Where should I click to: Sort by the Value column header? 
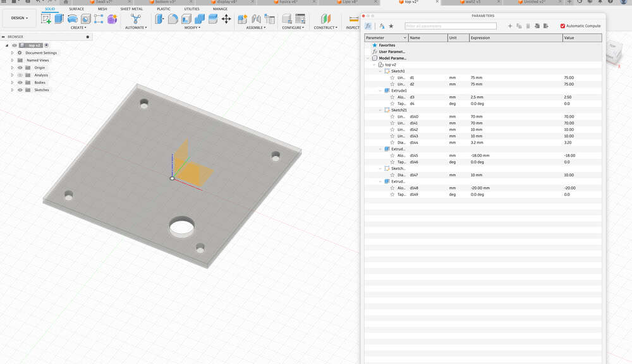(582, 37)
